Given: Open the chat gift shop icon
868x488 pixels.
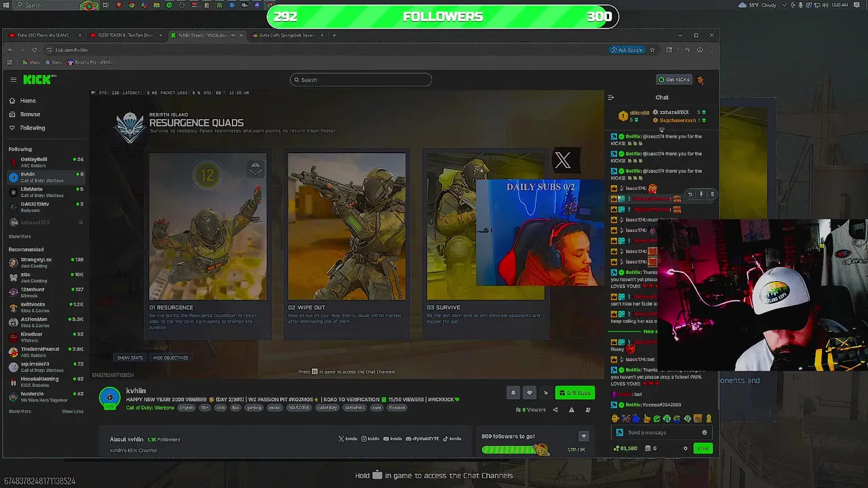Looking at the screenshot, I should [x=647, y=448].
